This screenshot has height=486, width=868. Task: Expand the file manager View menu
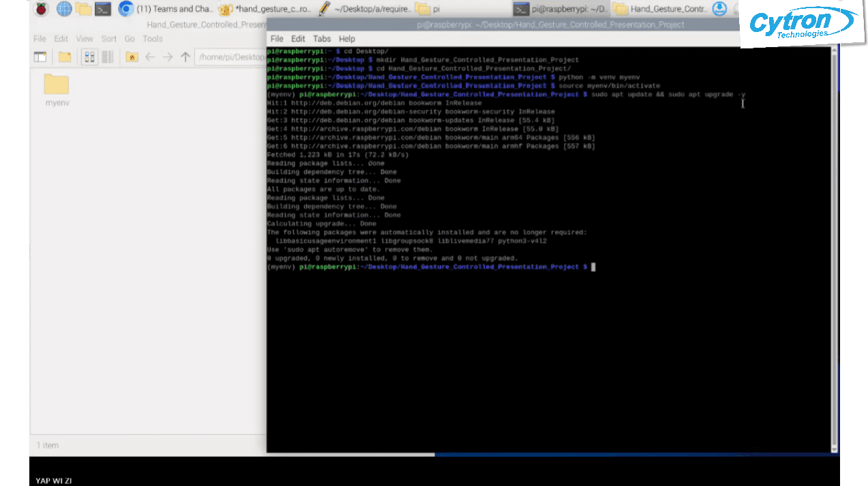pos(85,39)
